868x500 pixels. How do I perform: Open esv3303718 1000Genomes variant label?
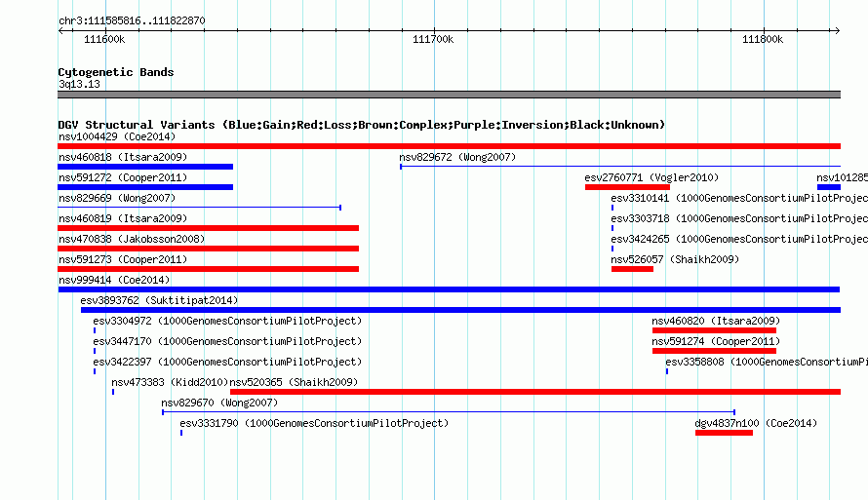[739, 218]
